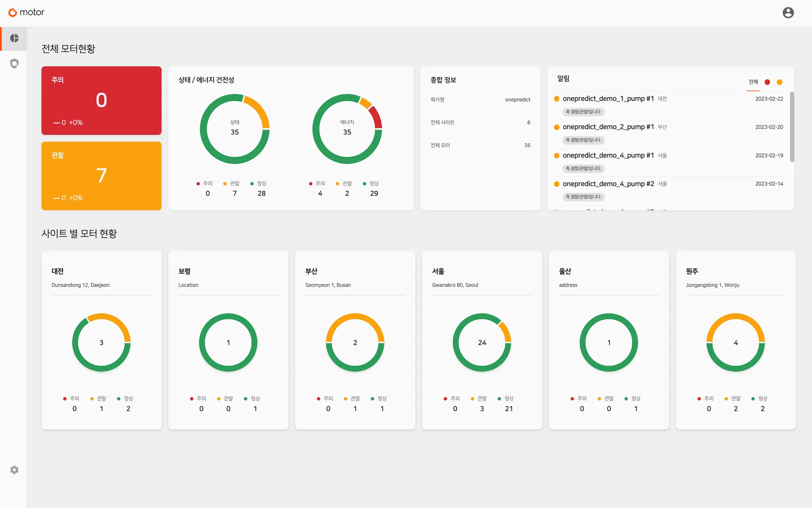Click the alerts panel scrollbar
This screenshot has width=812, height=508.
tap(792, 127)
